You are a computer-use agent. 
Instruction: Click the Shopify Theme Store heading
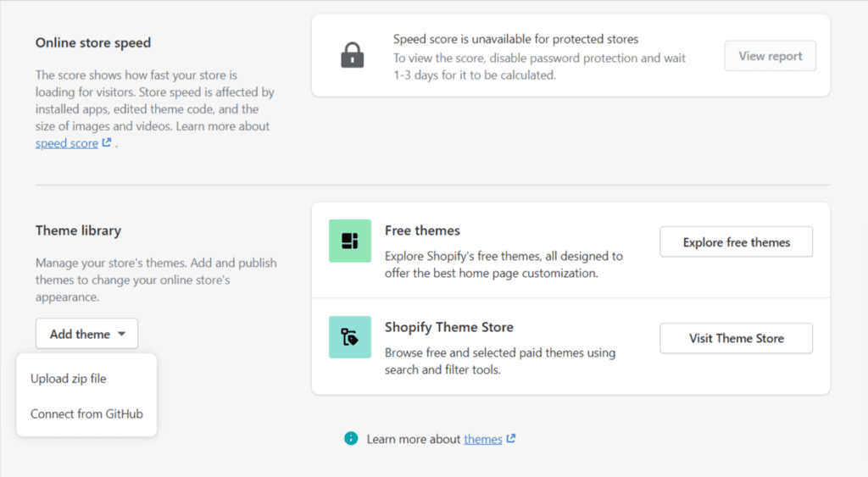click(449, 327)
